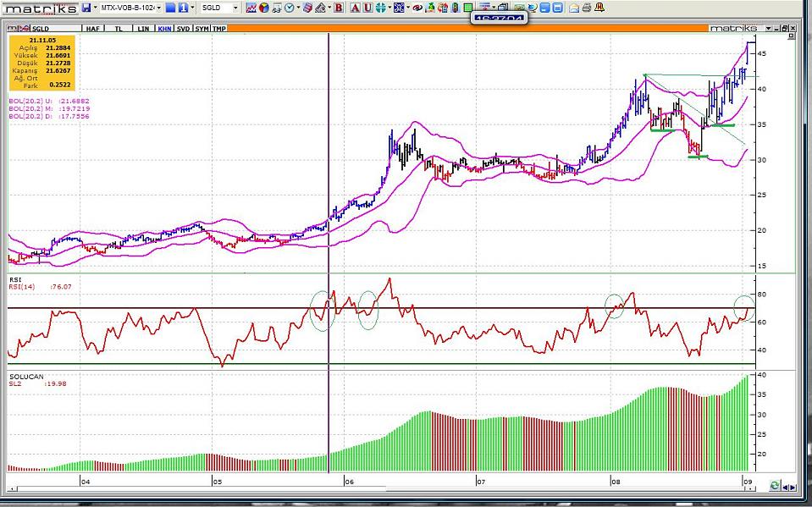Click the red bold B toolbar icon

click(x=339, y=8)
